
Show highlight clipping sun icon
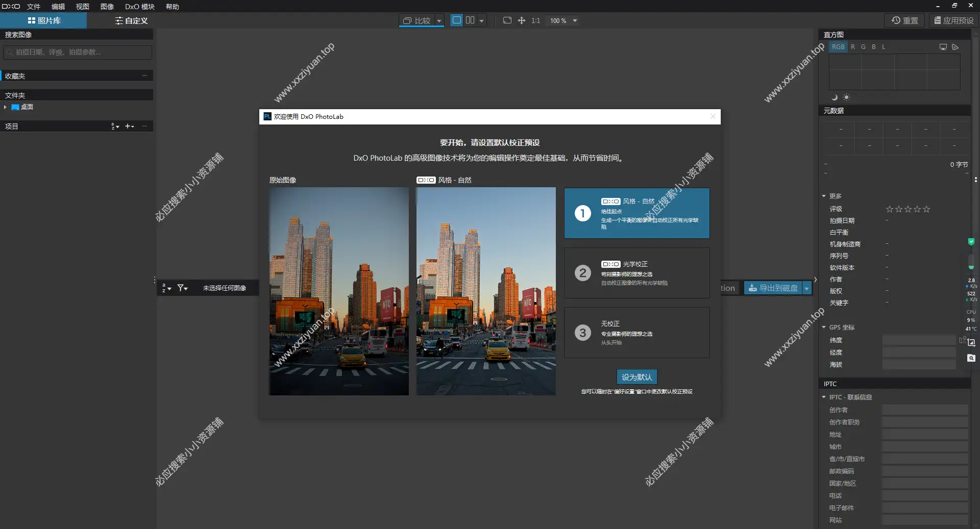[x=846, y=97]
